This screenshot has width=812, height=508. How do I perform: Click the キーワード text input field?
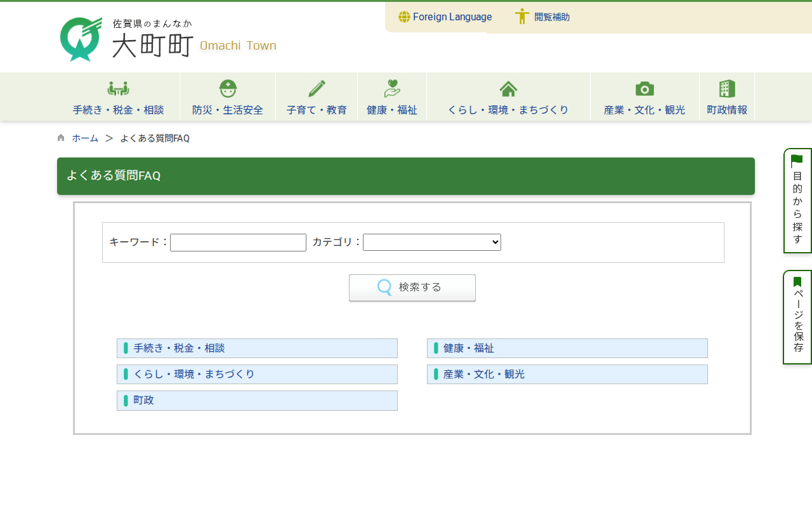[x=238, y=243]
